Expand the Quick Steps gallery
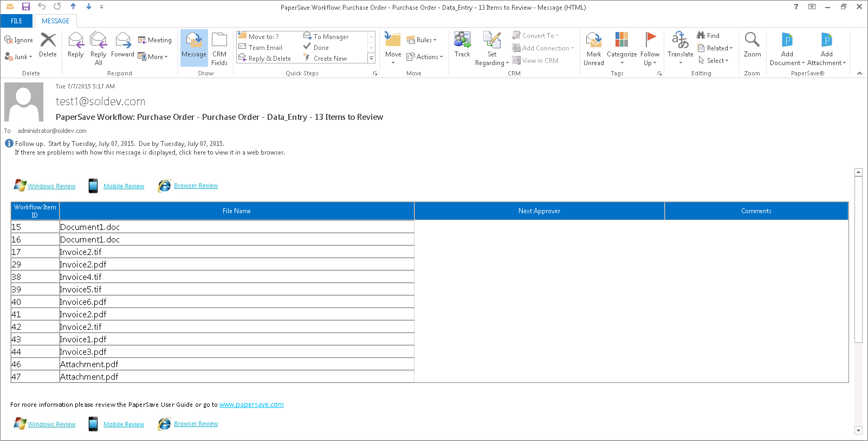 point(371,58)
